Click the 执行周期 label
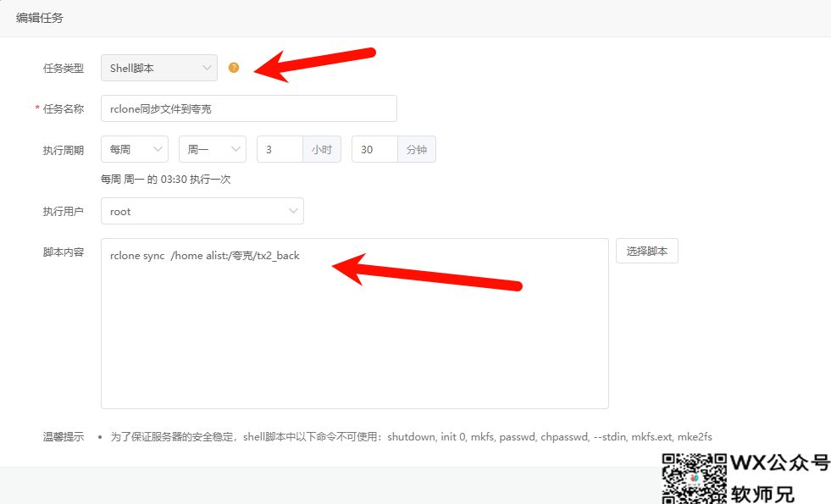Screen dimensions: 831x504 click(63, 151)
